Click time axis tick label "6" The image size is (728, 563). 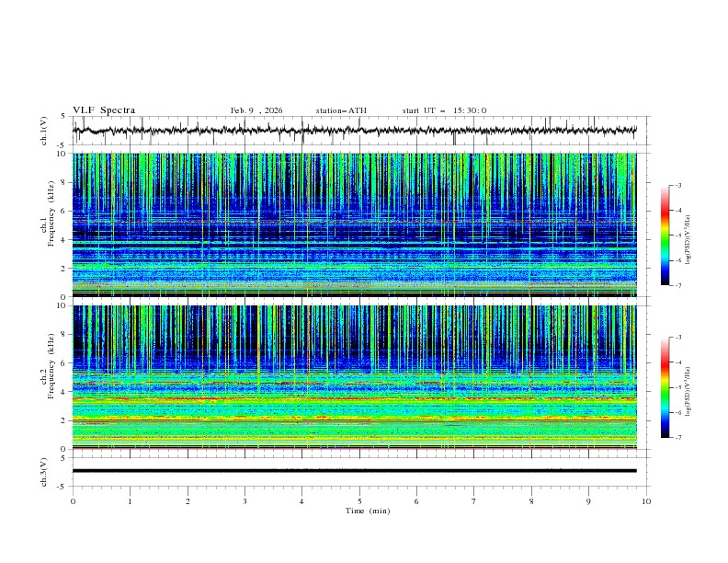point(416,501)
